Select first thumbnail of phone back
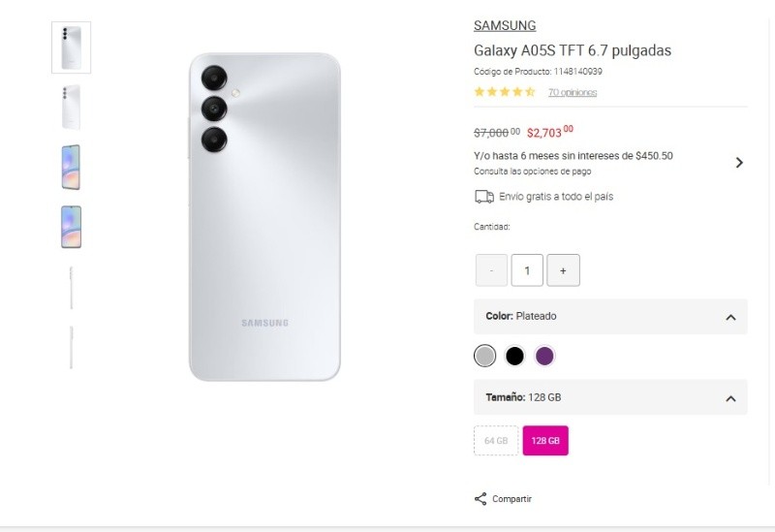 point(71,47)
